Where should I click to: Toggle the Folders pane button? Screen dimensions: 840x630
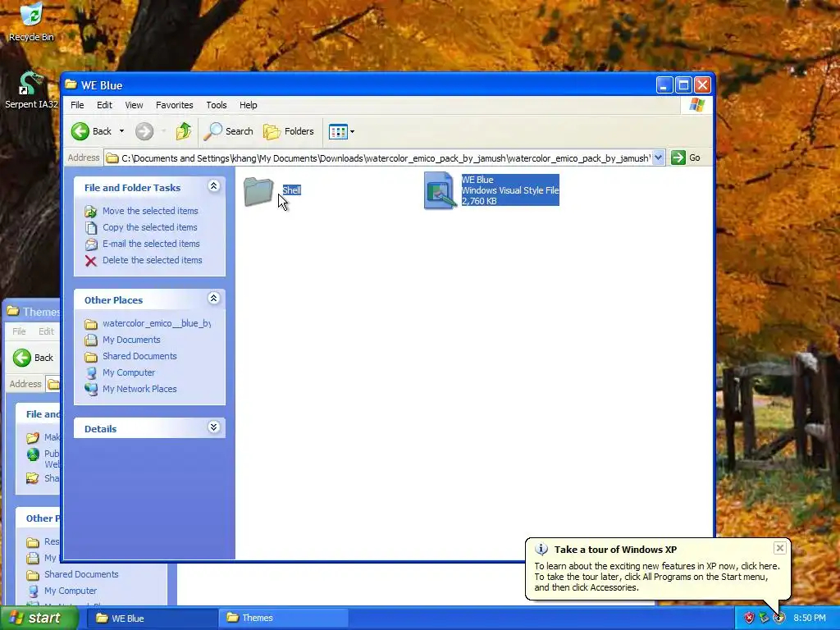coord(288,131)
